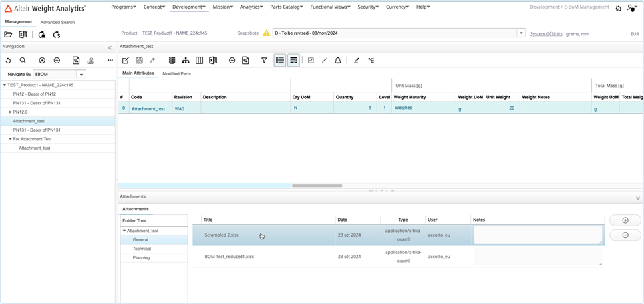Viewport: 644px width, 304px height.
Task: Click the minus button to remove attachment
Action: click(625, 235)
